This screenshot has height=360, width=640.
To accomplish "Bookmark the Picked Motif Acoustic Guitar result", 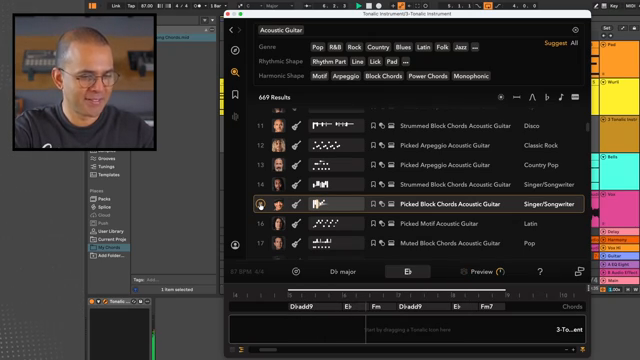I will coord(373,223).
